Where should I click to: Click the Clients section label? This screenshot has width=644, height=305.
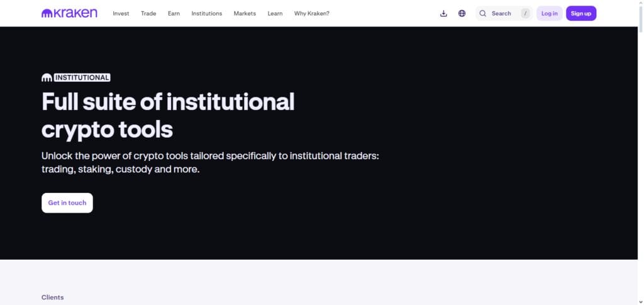click(x=53, y=297)
